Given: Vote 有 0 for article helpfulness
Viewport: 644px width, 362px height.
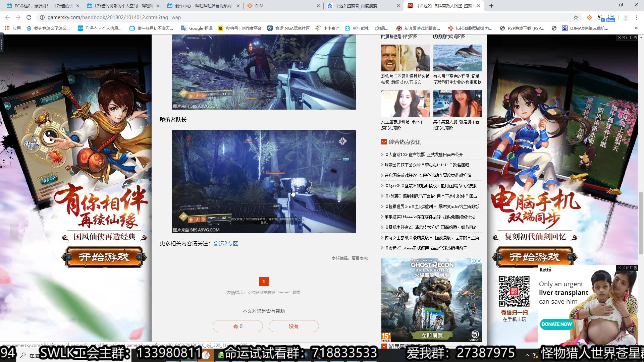Looking at the screenshot, I should pyautogui.click(x=238, y=326).
